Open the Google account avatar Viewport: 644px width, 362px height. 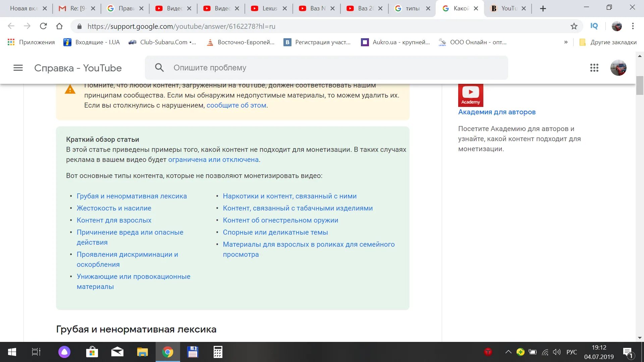pos(618,68)
